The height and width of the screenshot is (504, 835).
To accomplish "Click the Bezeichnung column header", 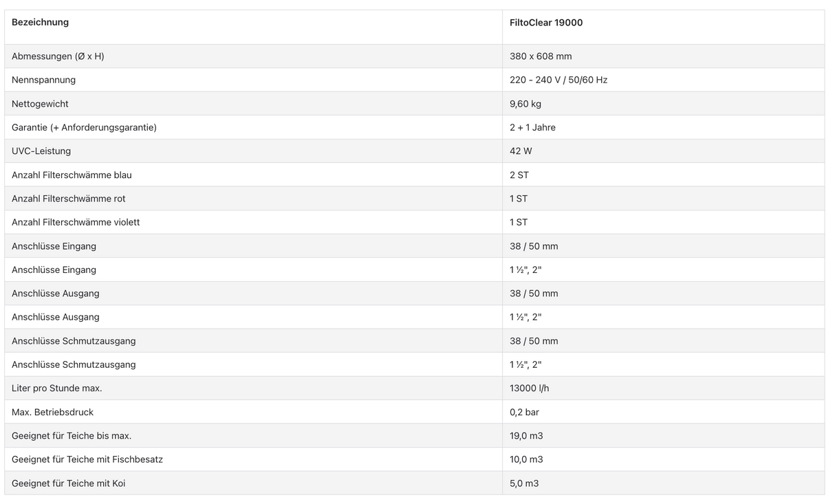I will [x=40, y=23].
